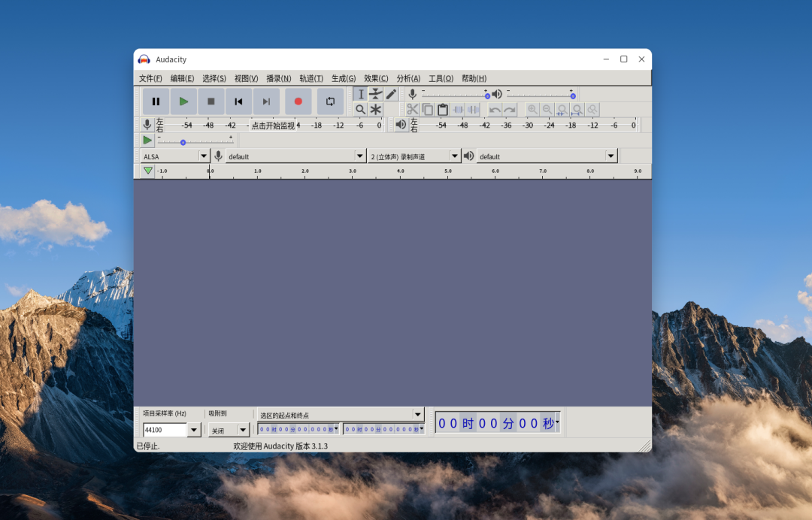Click 点击开始监视 on the recording meter
This screenshot has height=520, width=812.
pos(273,125)
